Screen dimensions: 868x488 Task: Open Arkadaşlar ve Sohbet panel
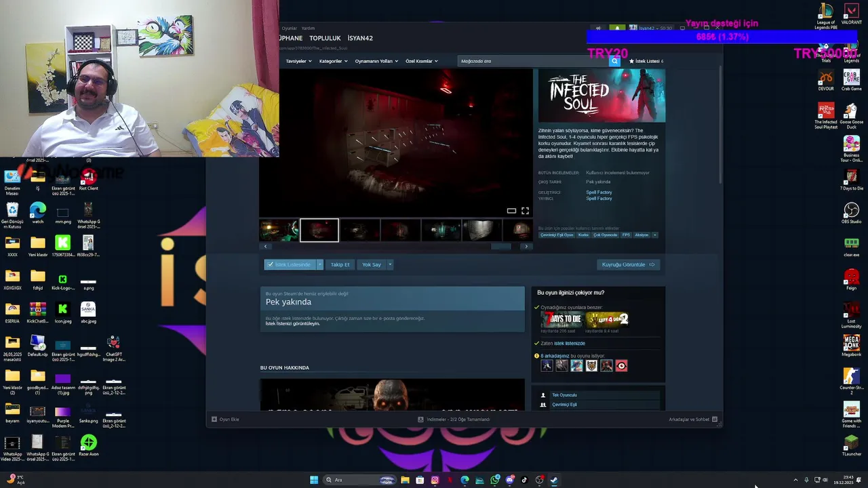[x=693, y=419]
